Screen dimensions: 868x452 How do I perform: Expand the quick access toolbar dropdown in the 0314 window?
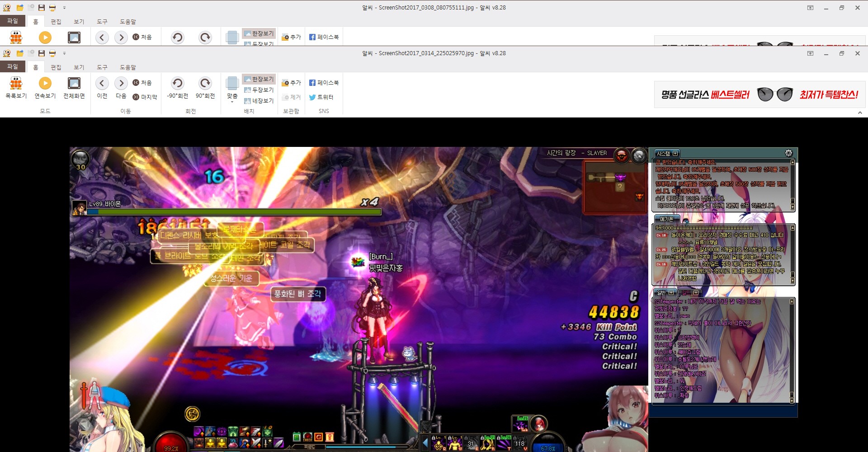[64, 53]
